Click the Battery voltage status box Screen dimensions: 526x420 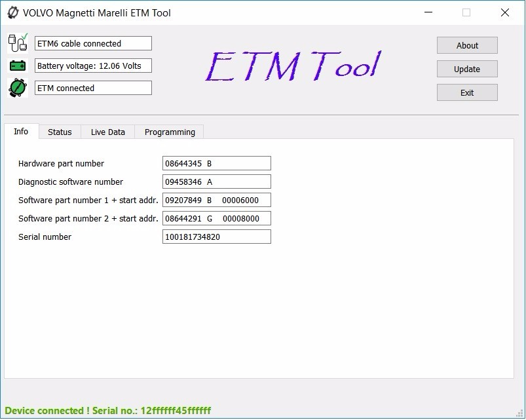point(93,66)
